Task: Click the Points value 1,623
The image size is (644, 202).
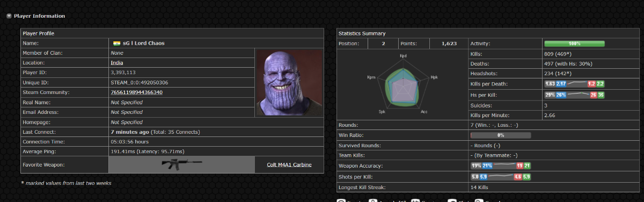Action: [x=449, y=43]
